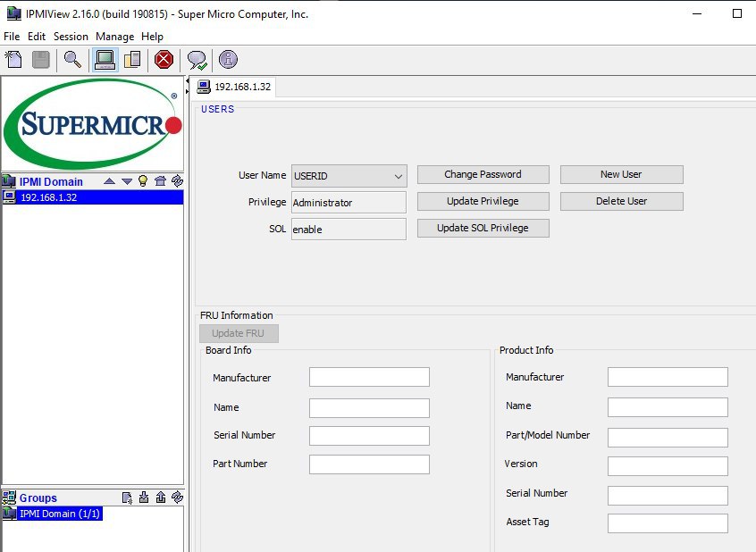This screenshot has width=756, height=552.
Task: Click the Groups header network icon
Action: coord(9,498)
